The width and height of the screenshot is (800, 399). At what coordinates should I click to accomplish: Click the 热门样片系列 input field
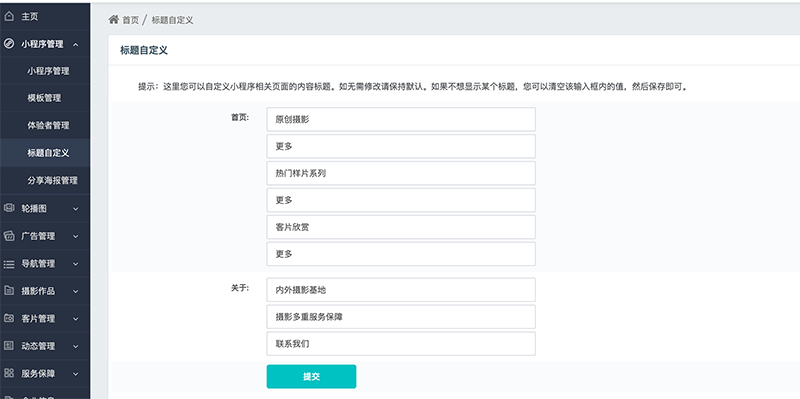401,173
